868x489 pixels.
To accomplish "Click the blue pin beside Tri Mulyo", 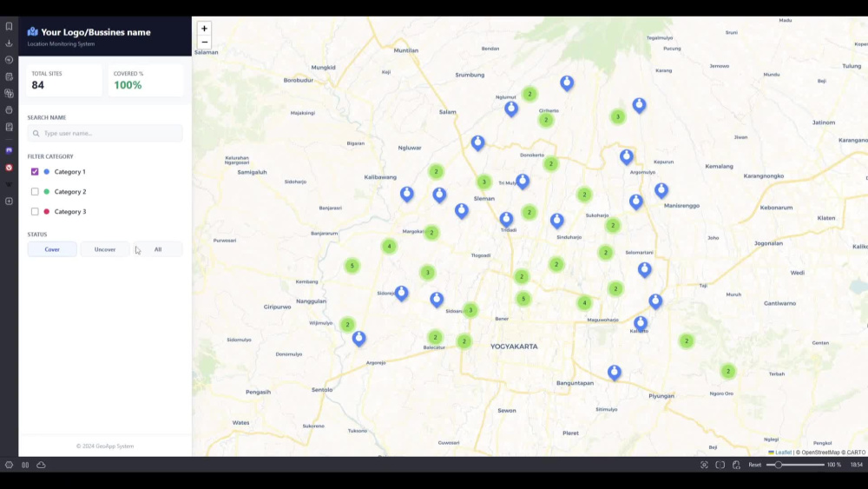I will tap(523, 181).
